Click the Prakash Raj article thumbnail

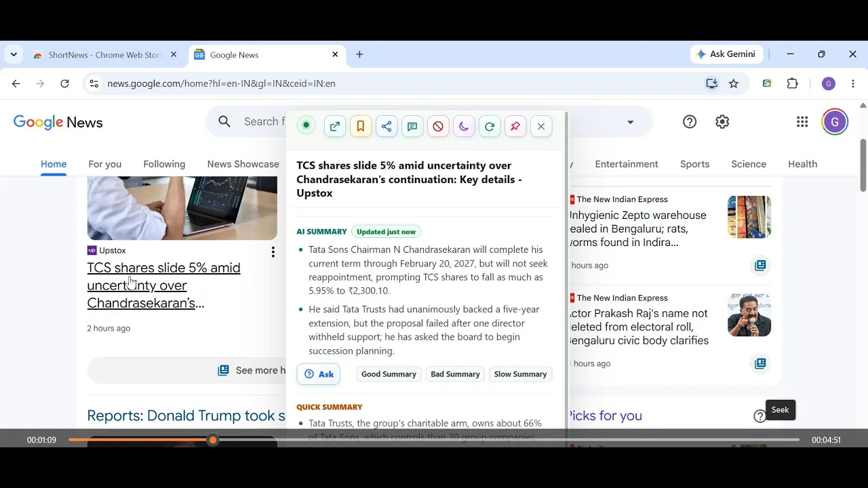pyautogui.click(x=749, y=315)
